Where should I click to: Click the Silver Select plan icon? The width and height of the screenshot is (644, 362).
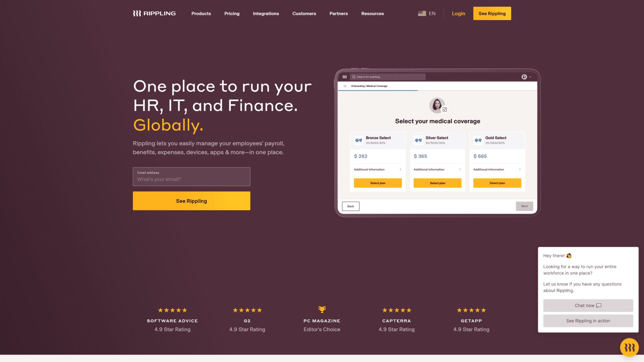[x=418, y=140]
